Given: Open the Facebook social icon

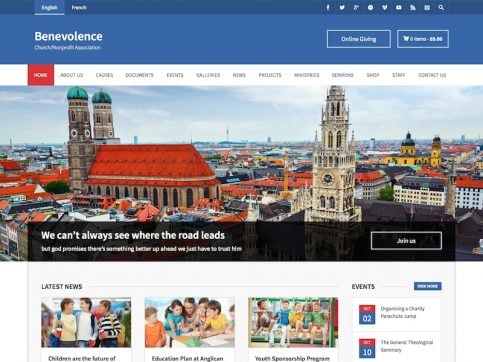Looking at the screenshot, I should [328, 7].
